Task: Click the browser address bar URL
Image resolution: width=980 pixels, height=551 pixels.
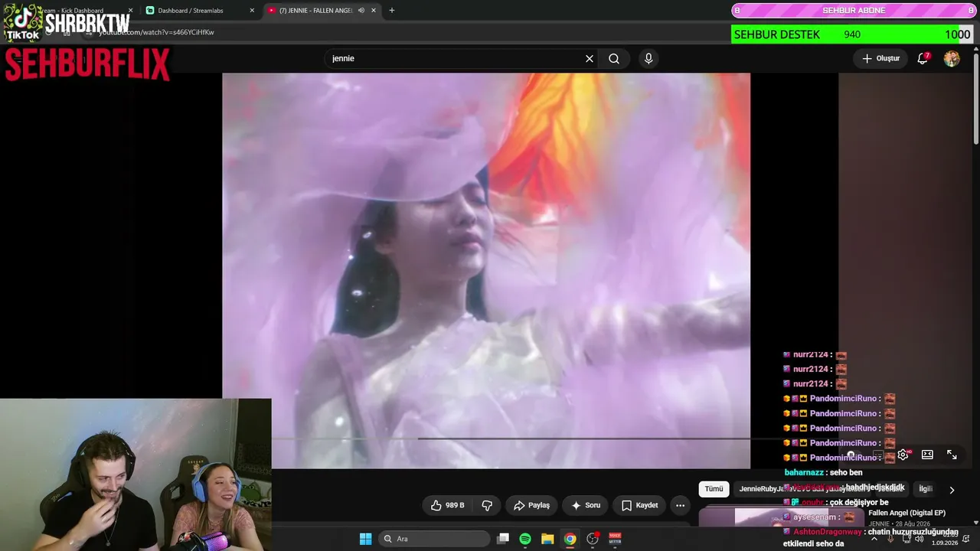Action: point(156,33)
